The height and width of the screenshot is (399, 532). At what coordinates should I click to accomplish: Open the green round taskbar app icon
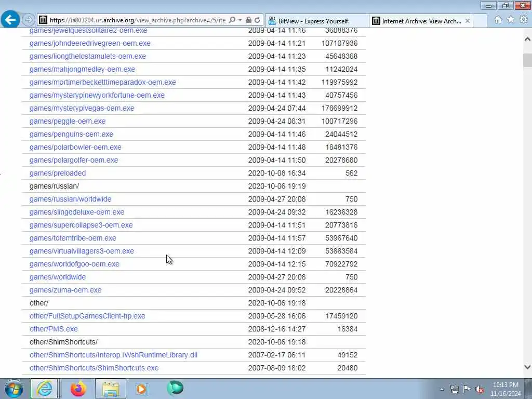[x=175, y=388]
